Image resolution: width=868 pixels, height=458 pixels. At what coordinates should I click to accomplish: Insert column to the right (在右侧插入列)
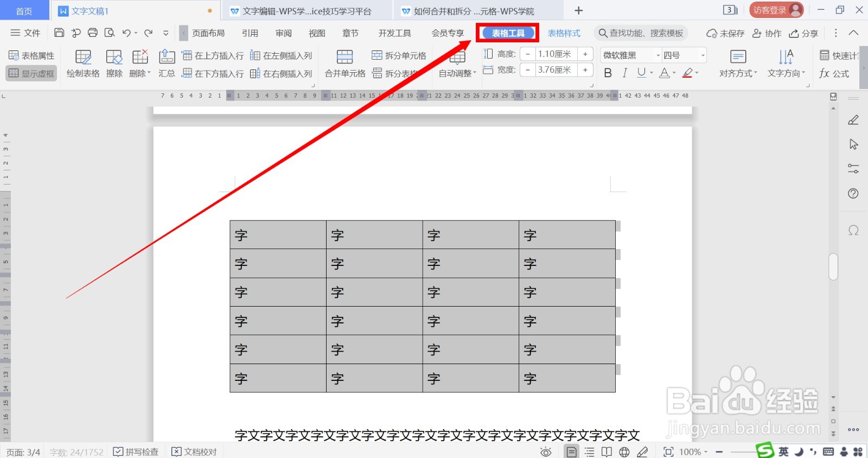coord(281,74)
